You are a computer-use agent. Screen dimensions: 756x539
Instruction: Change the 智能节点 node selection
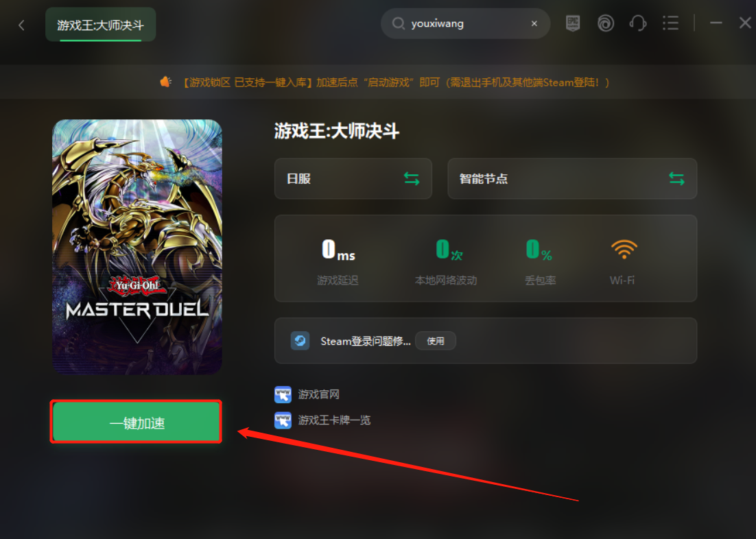[572, 178]
